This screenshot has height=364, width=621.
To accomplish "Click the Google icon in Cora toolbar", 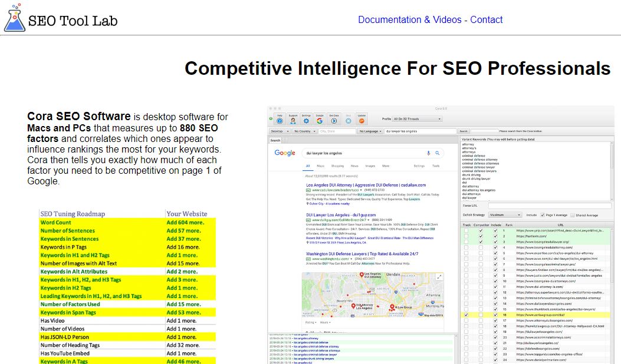I will pyautogui.click(x=320, y=120).
